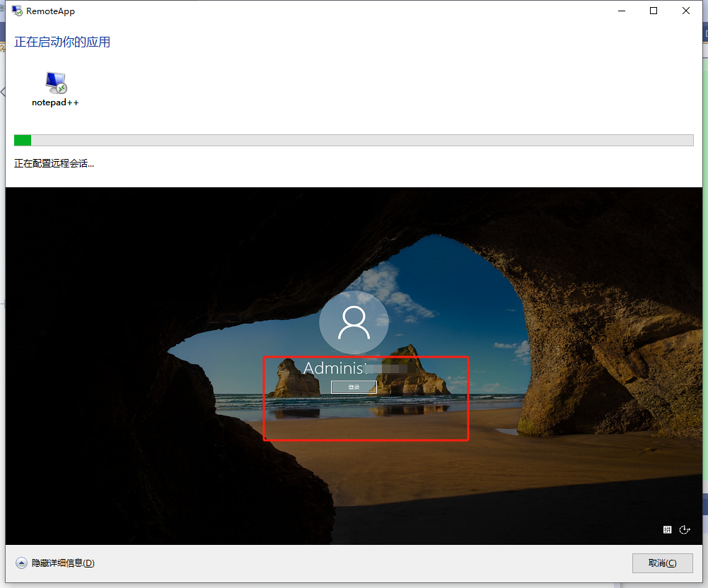The image size is (708, 588).
Task: Maximize the RemoteApp window
Action: [654, 11]
